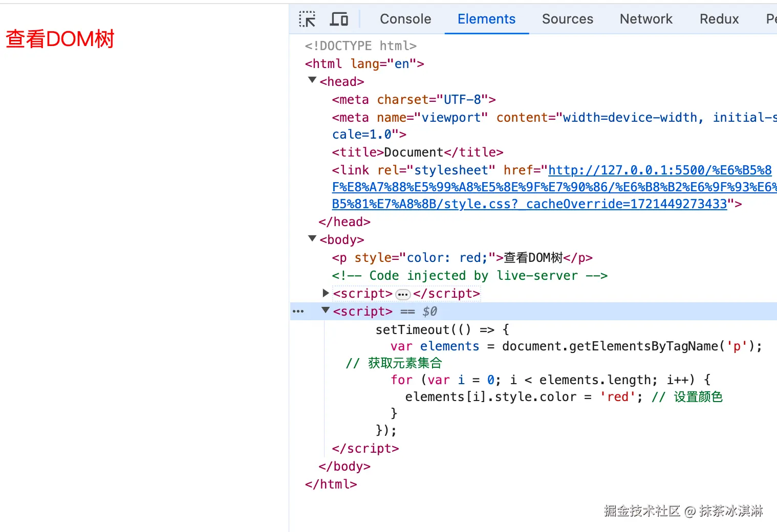Collapse the head element node
The height and width of the screenshot is (532, 777).
coord(312,80)
